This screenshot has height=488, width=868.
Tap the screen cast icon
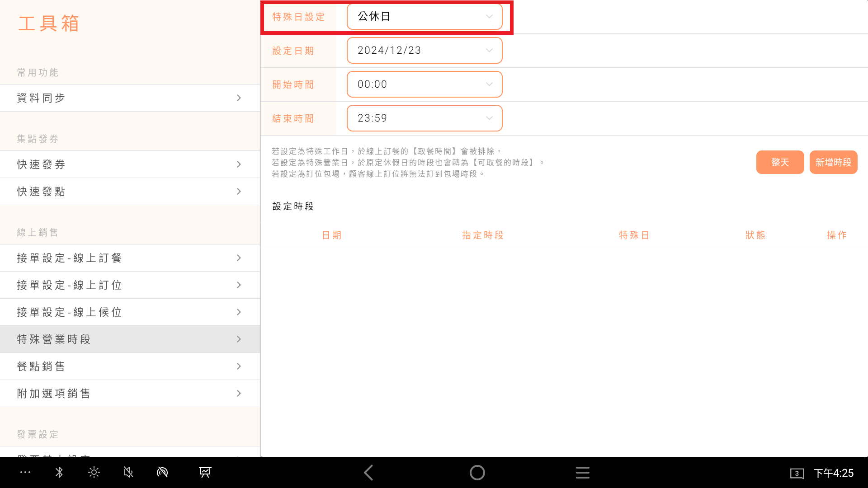(x=162, y=473)
